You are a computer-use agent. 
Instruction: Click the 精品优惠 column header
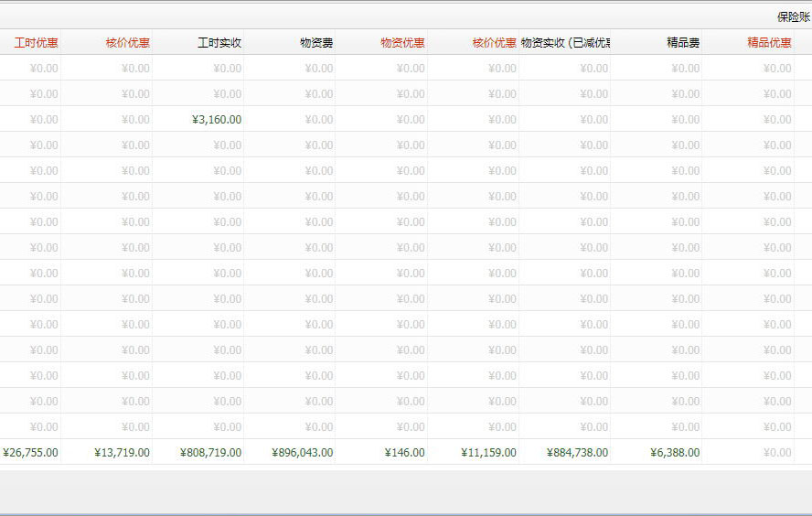(768, 42)
